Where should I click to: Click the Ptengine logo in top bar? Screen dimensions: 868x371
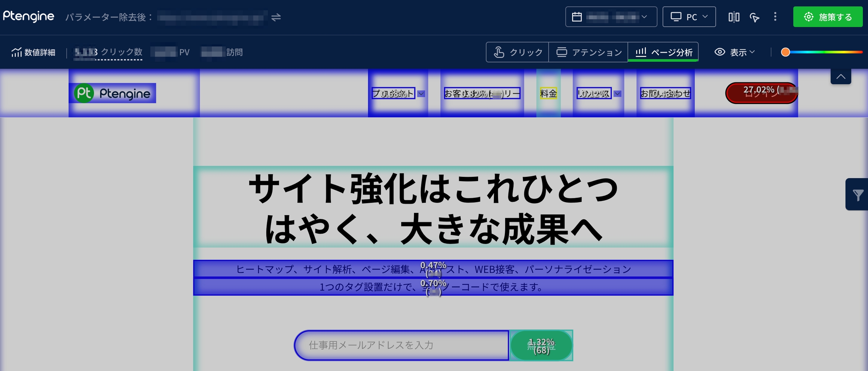(x=29, y=16)
